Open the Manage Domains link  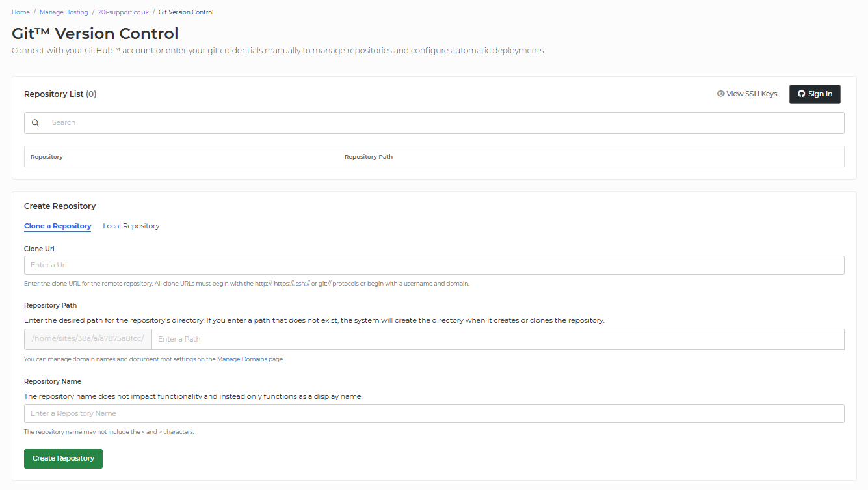(x=242, y=359)
